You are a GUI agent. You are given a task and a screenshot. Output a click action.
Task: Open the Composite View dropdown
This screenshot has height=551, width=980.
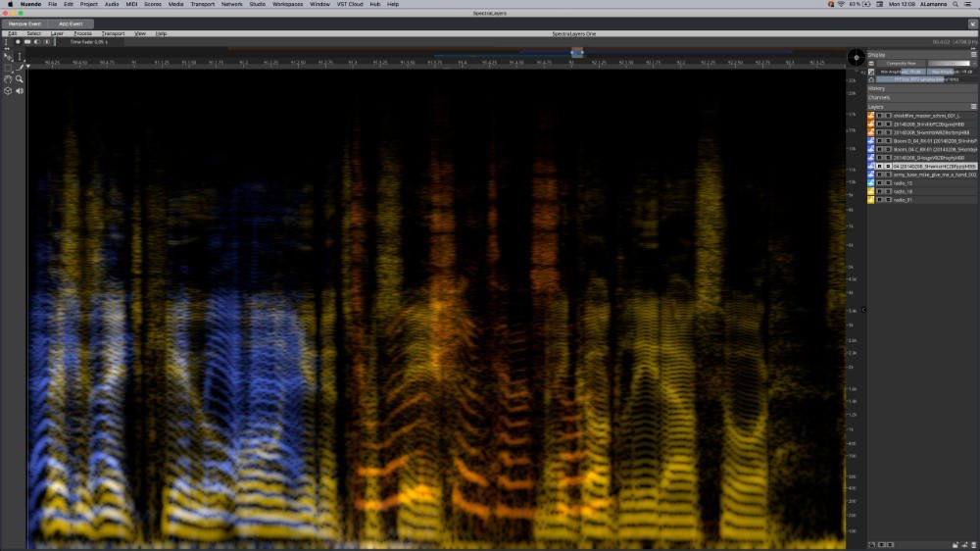(x=902, y=63)
